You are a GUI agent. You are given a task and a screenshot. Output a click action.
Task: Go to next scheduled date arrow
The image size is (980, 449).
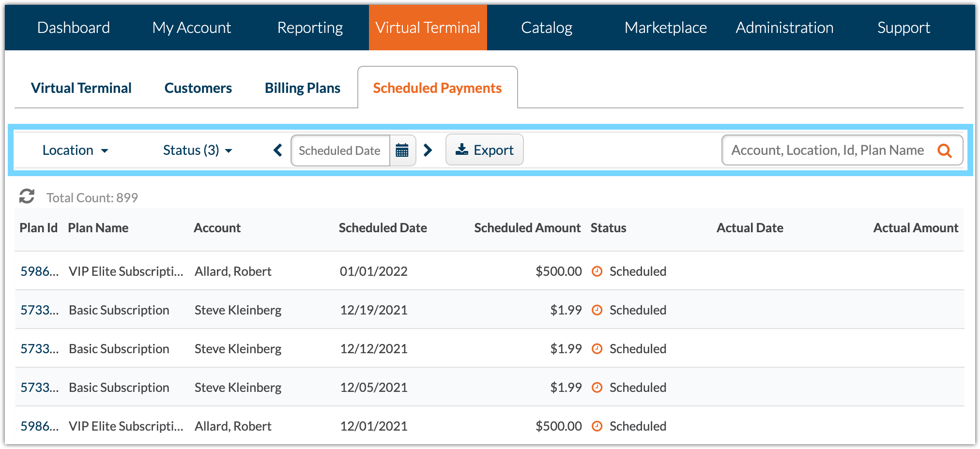tap(428, 150)
